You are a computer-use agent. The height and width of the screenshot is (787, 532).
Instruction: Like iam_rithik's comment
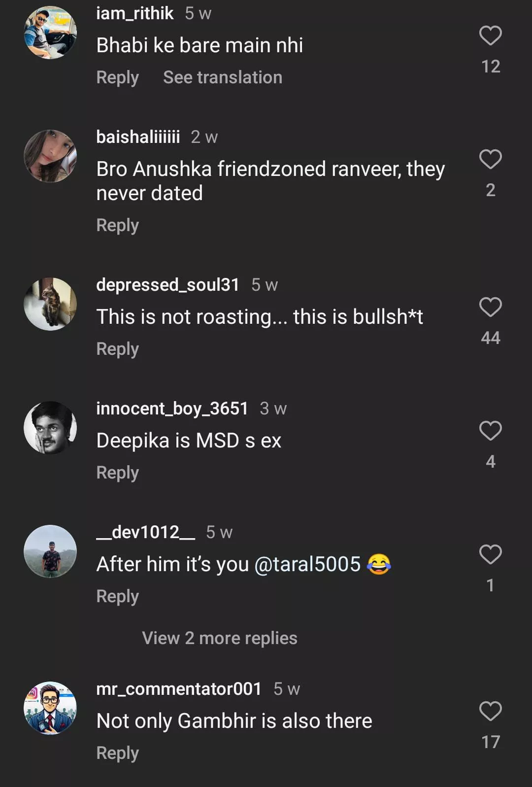[x=490, y=36]
